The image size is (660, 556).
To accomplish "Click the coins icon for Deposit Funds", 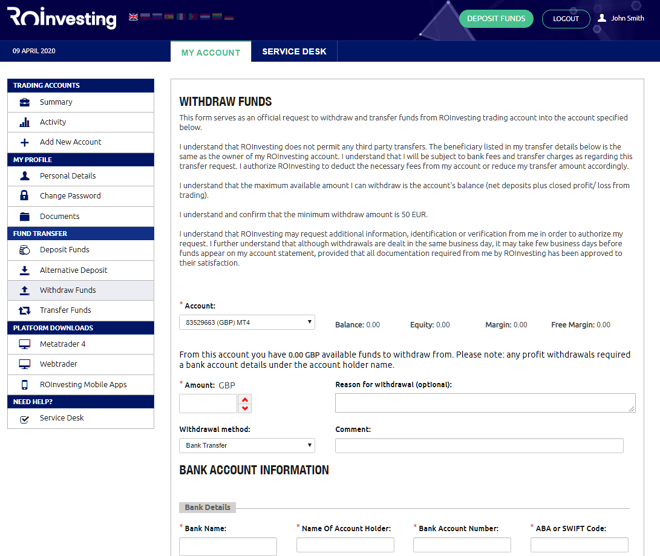I will tap(25, 250).
